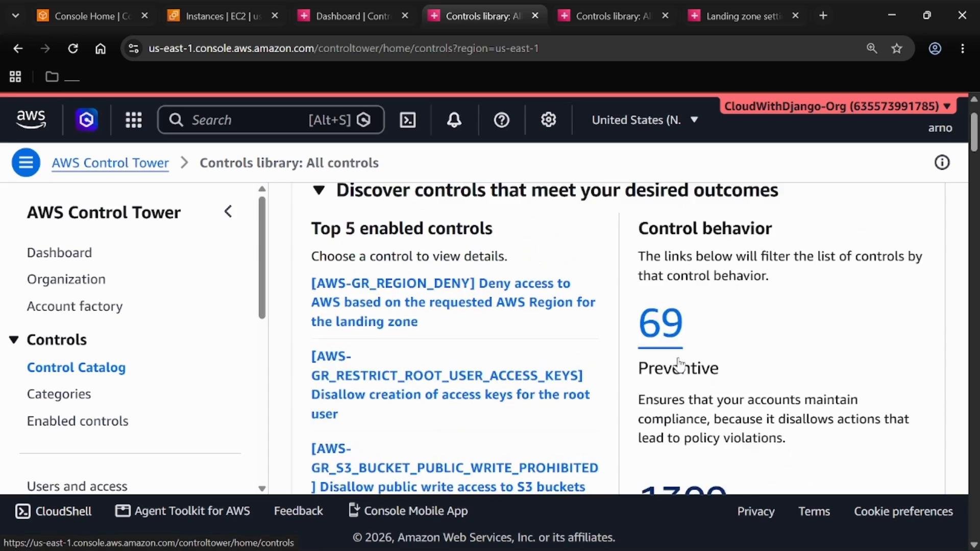This screenshot has height=551, width=980.
Task: Open the Chrome apps grid in the bookmarks bar
Action: 15,77
